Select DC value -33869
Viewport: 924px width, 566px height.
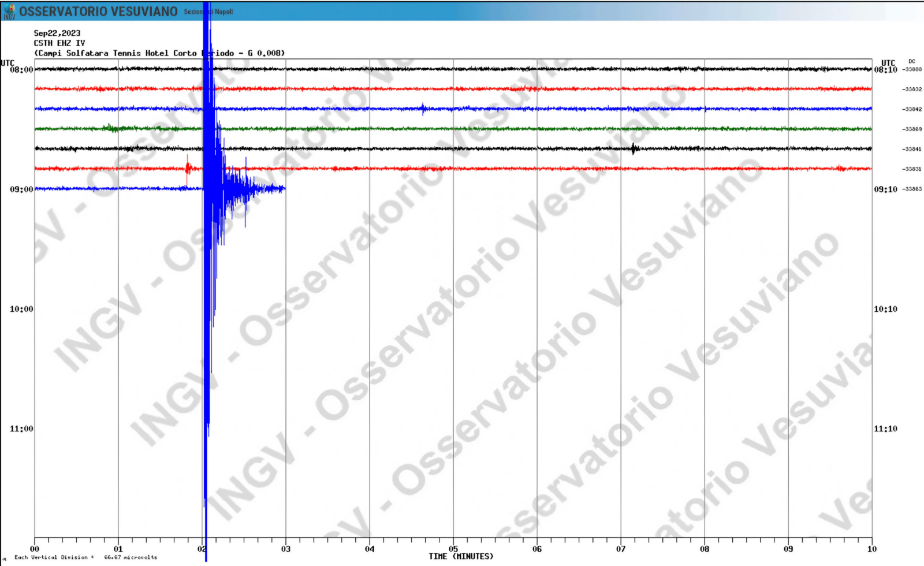coord(912,129)
